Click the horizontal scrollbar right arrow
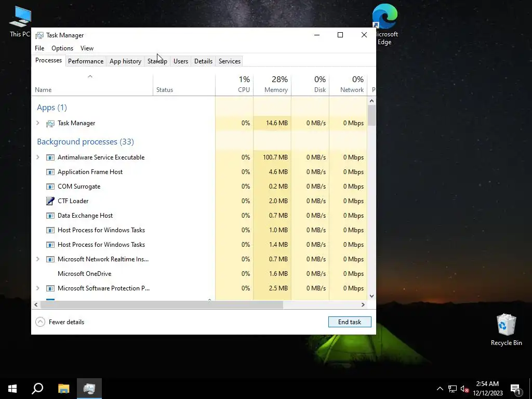Image resolution: width=532 pixels, height=399 pixels. [363, 304]
